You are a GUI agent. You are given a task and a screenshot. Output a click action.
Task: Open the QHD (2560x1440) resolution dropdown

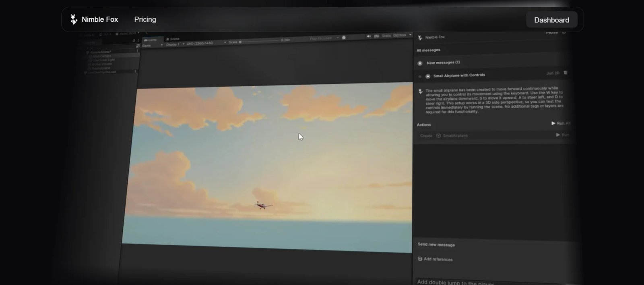point(206,43)
